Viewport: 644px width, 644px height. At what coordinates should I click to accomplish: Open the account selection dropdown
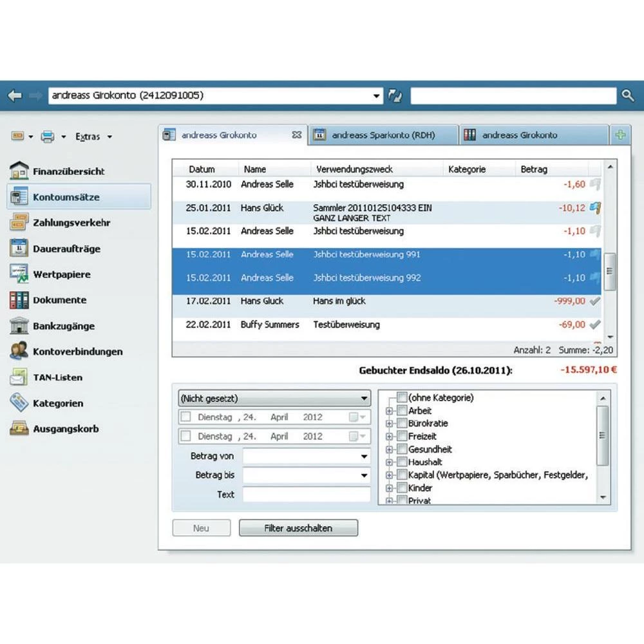click(x=377, y=96)
